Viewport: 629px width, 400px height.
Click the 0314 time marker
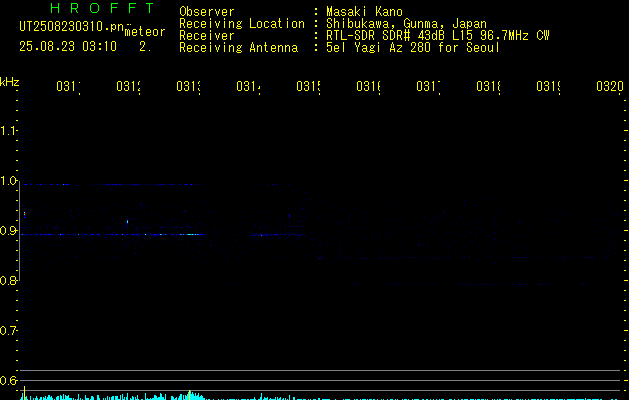(x=248, y=86)
